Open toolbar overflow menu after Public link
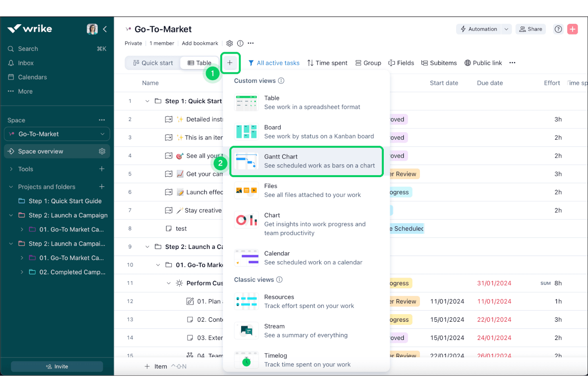This screenshot has height=392, width=588. [x=513, y=63]
